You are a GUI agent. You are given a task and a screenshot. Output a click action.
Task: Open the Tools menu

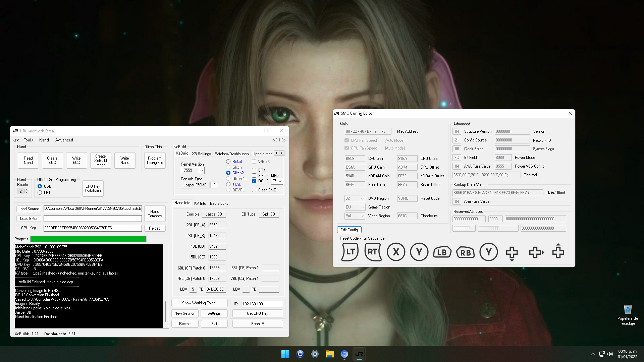(x=28, y=140)
